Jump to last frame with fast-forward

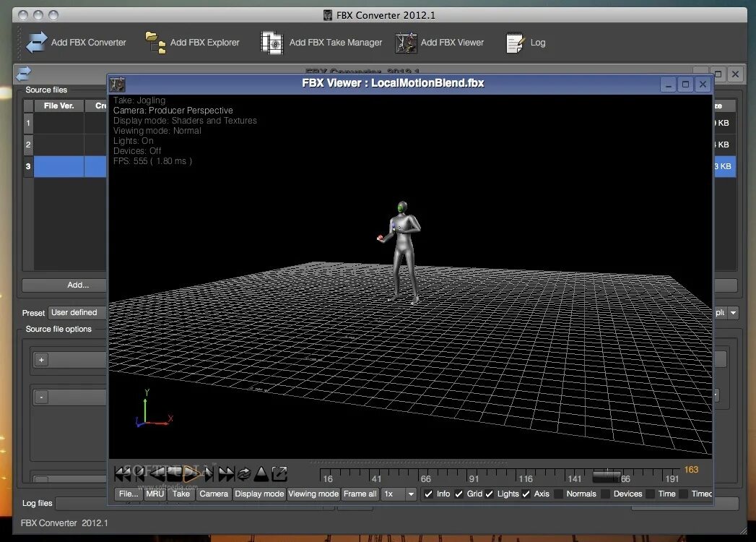point(226,474)
